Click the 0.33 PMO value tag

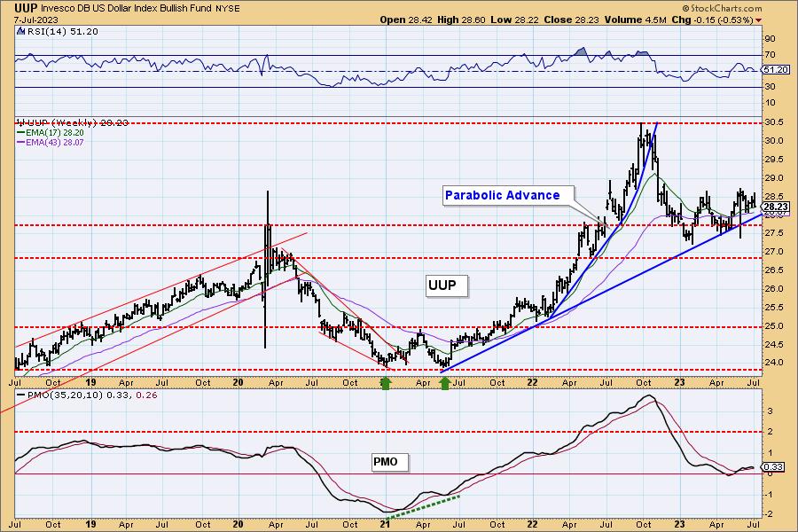[x=773, y=467]
